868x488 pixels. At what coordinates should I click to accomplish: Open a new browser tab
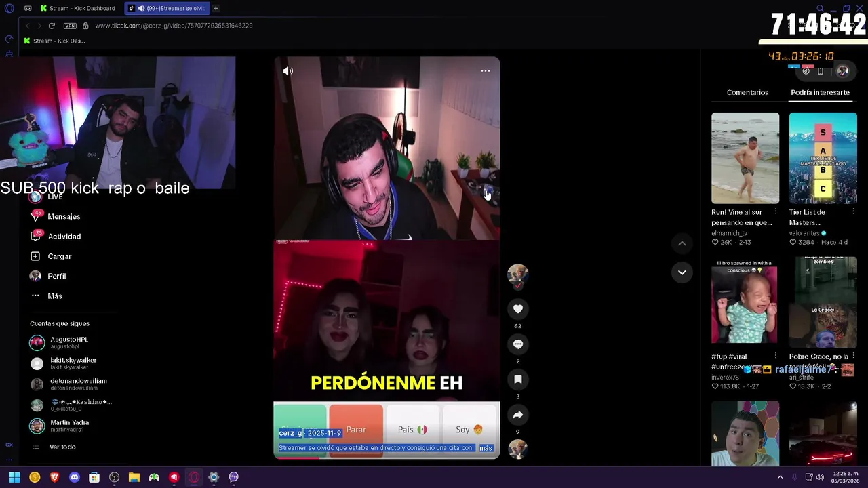tap(216, 8)
